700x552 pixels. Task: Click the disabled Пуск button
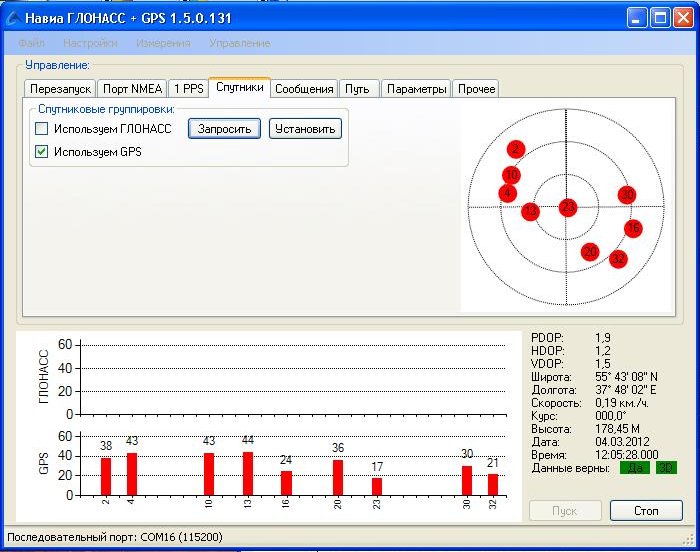pos(565,510)
